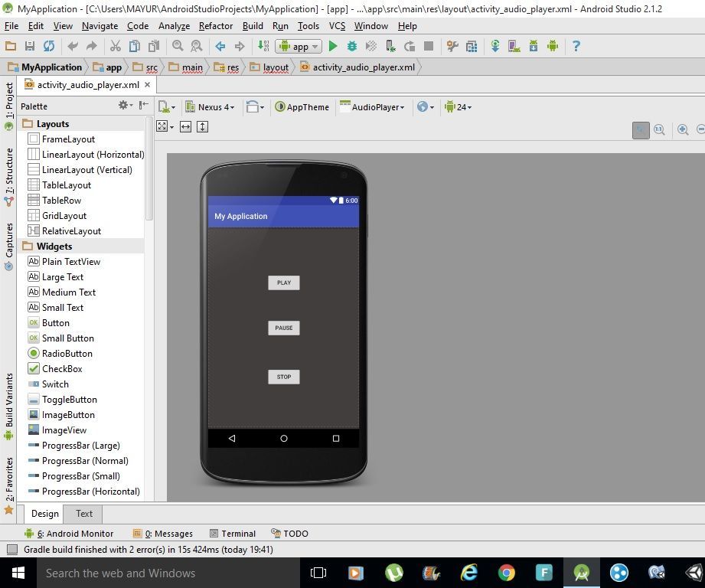Open the app run configuration dropdown
The width and height of the screenshot is (705, 588).
[x=299, y=46]
